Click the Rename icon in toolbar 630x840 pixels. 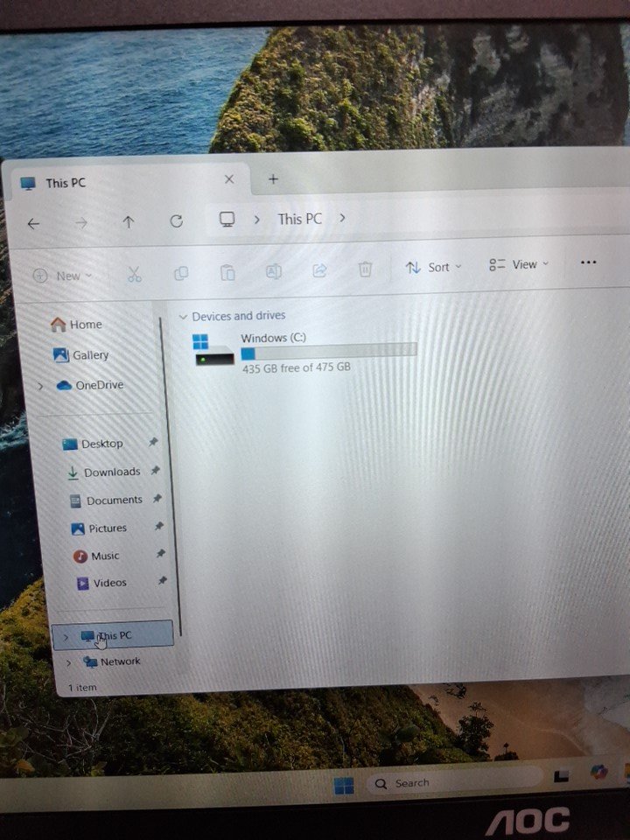tap(274, 271)
